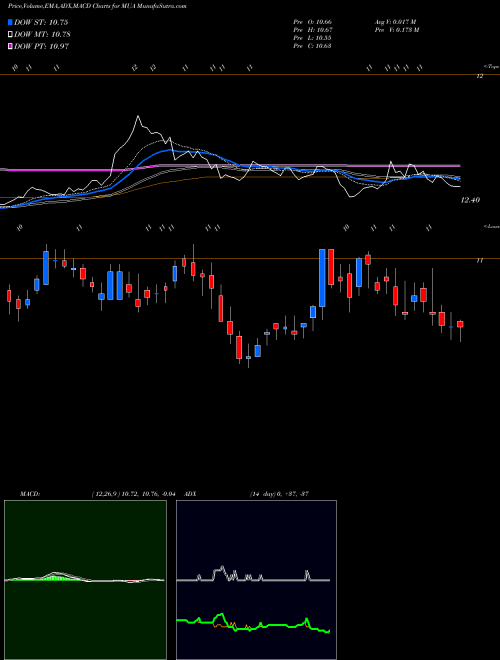Click the 'Avg V: 0.017 M' volume text
Screen dimensions: 500x660
point(395,22)
